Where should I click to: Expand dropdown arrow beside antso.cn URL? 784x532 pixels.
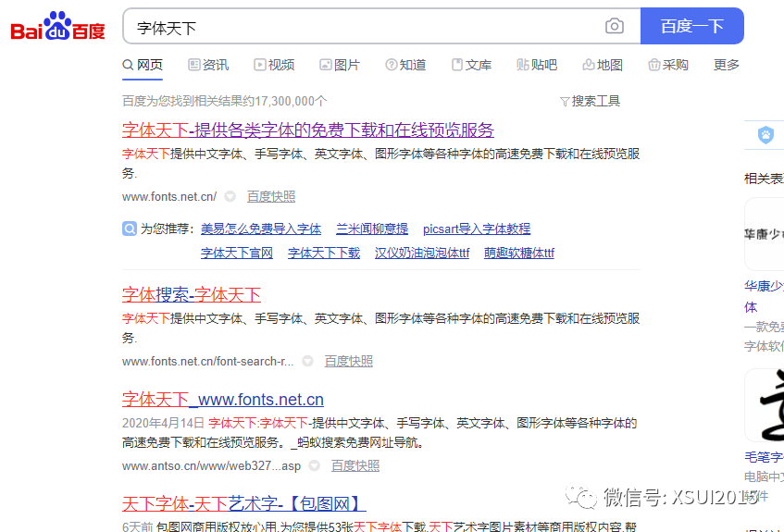[314, 465]
